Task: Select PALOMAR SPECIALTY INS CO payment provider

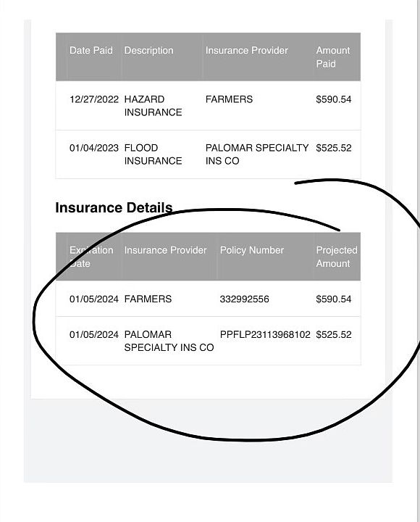Action: tap(257, 154)
